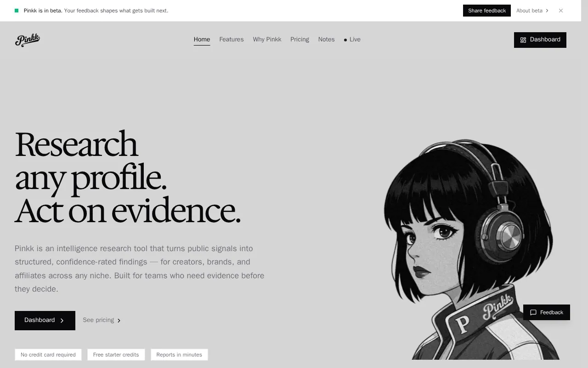Open the floating Feedback button
This screenshot has height=368, width=588.
point(547,312)
